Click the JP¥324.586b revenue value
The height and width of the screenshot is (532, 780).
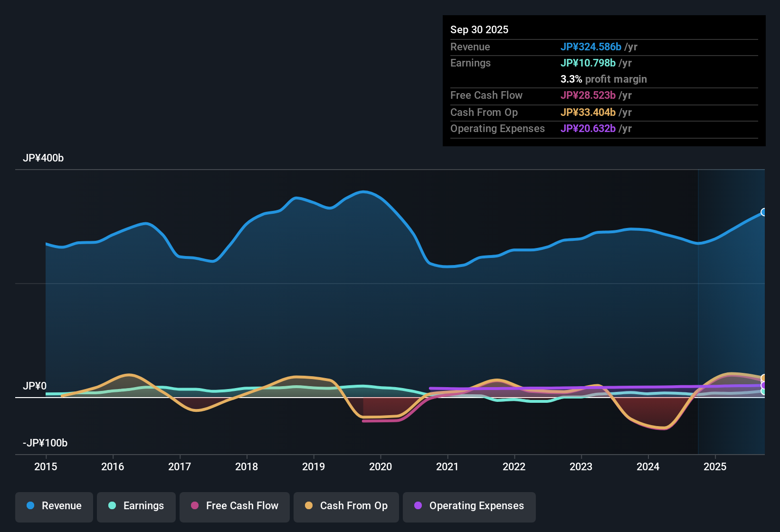click(591, 47)
